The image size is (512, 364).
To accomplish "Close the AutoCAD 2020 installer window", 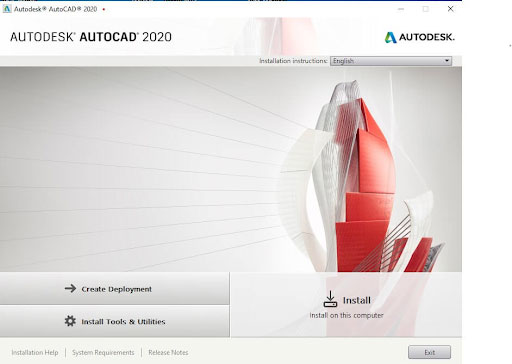I will pos(450,9).
